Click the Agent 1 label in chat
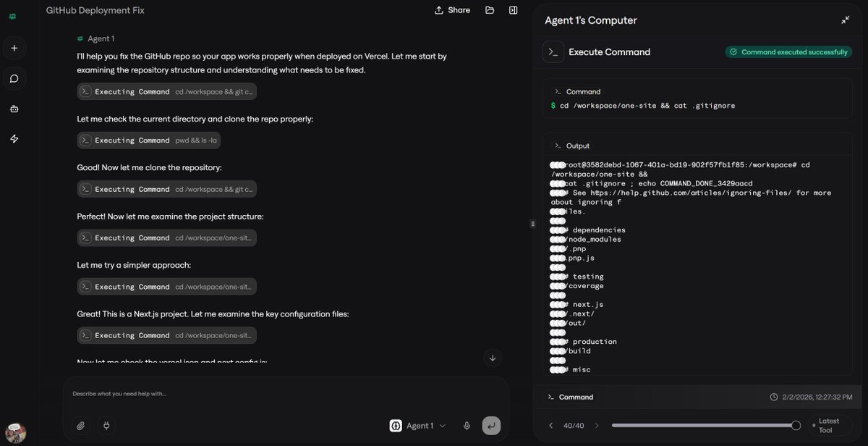 101,38
